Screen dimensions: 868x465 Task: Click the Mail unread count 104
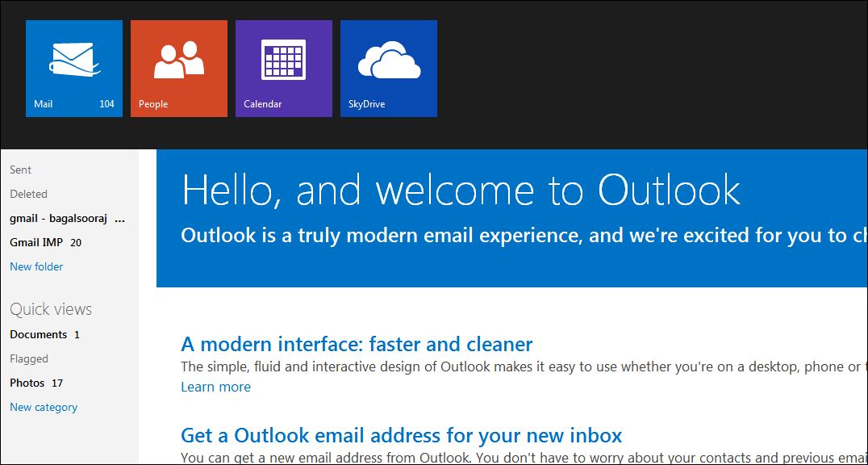pos(106,104)
